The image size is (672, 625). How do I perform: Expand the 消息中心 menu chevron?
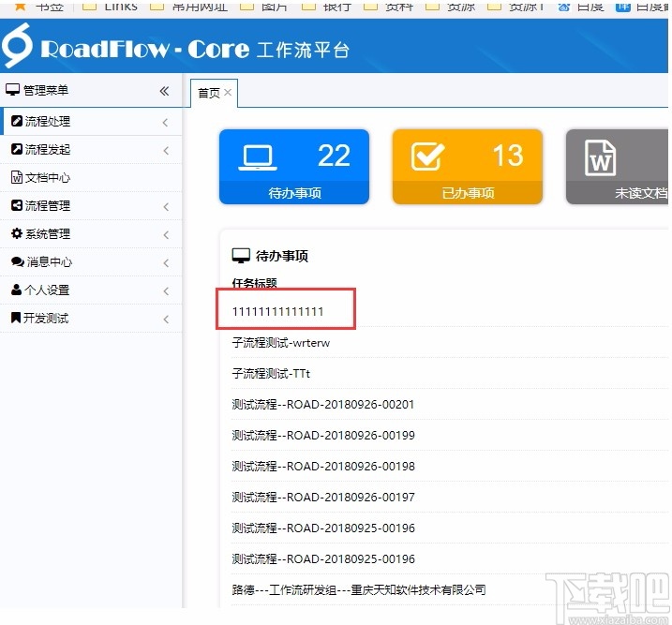tap(166, 263)
